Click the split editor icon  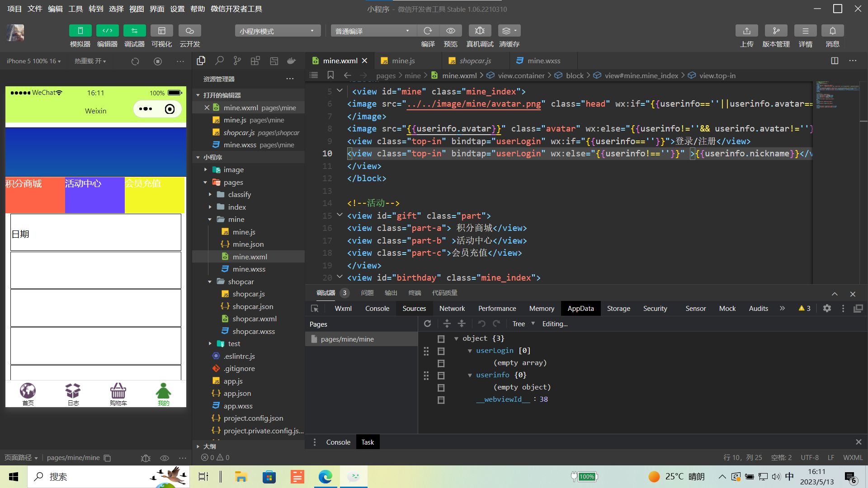tap(835, 61)
